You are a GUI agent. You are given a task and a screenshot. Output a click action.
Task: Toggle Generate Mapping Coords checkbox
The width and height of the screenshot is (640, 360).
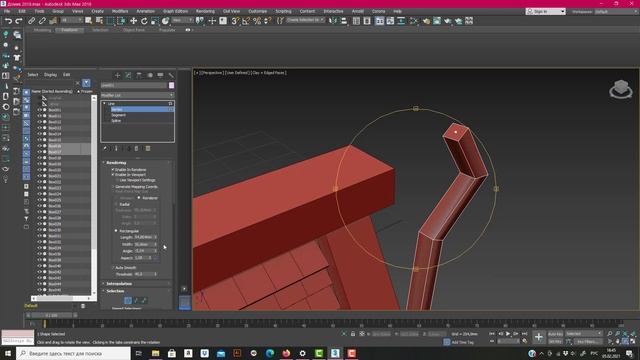(113, 187)
